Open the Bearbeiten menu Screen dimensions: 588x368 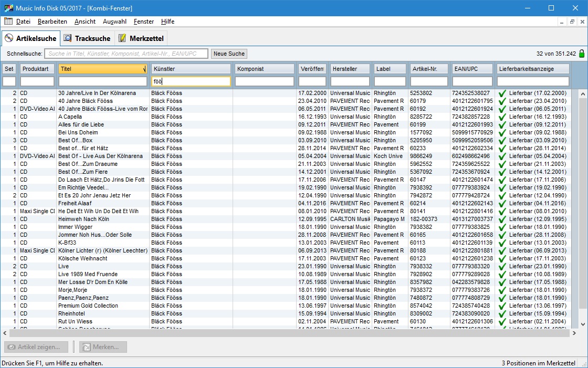point(52,22)
